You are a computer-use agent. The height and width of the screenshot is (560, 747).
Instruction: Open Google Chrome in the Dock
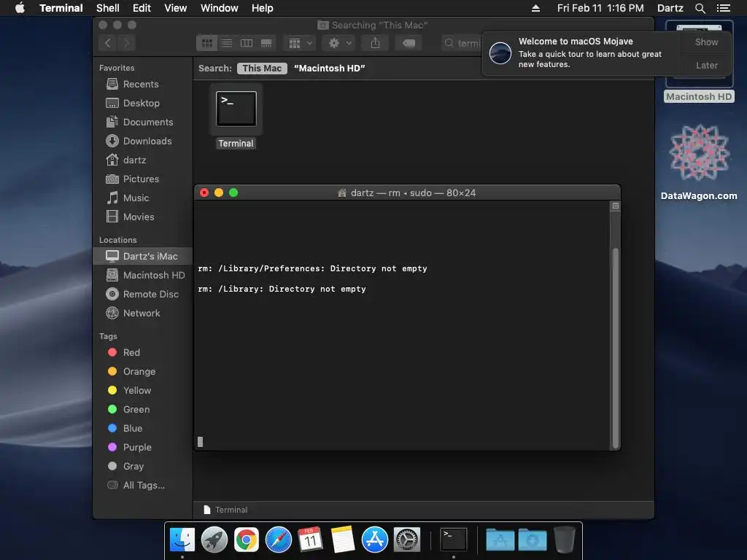click(247, 540)
